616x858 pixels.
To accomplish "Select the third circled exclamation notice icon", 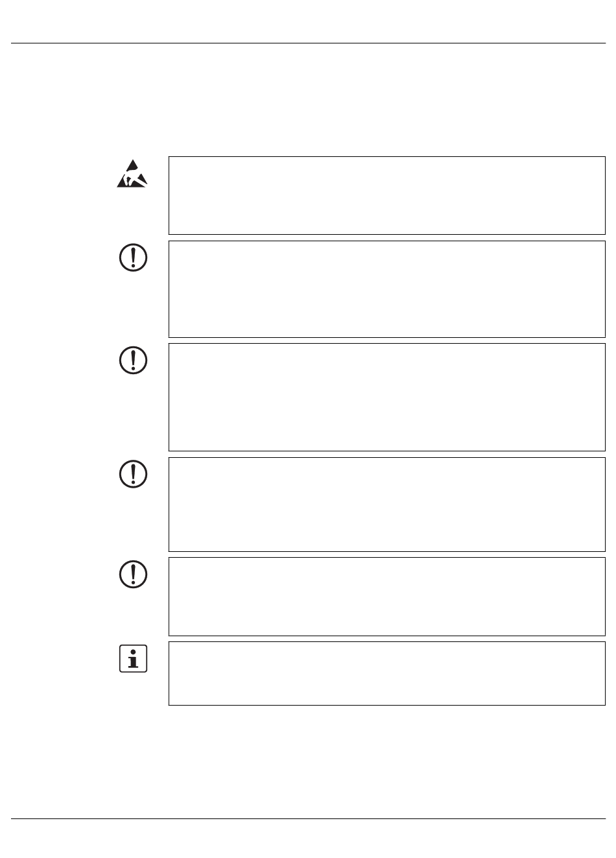I will [134, 474].
